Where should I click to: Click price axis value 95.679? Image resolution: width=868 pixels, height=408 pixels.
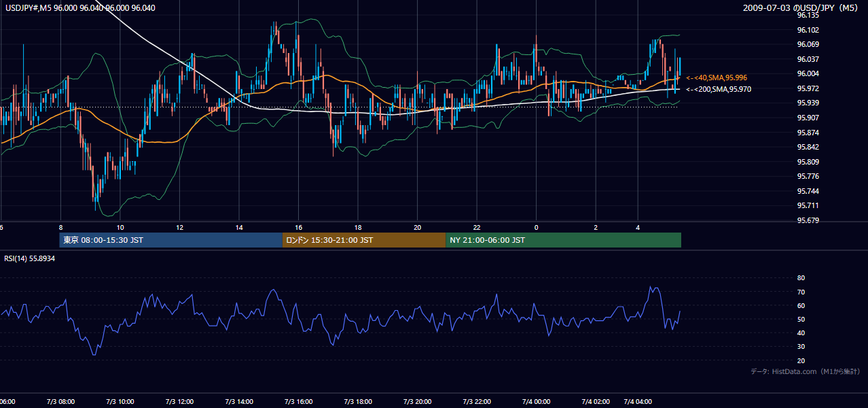807,220
